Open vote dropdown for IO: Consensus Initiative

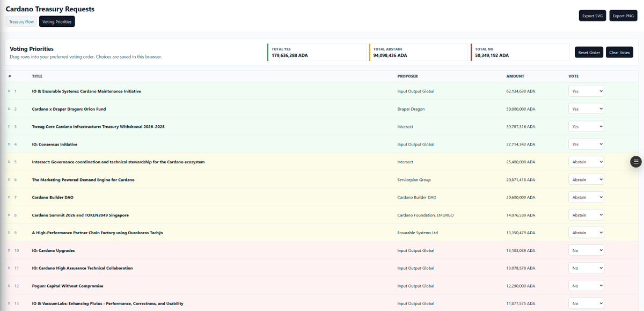[586, 144]
